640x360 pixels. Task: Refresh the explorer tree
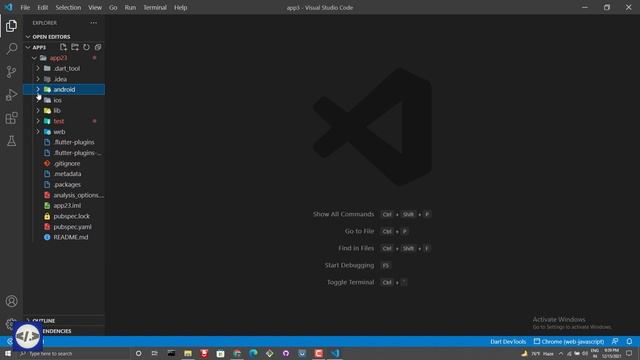click(86, 47)
